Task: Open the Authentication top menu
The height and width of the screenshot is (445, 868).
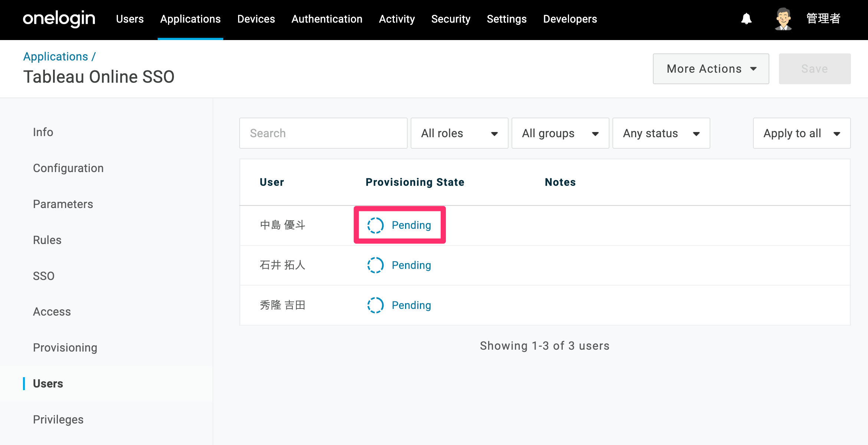Action: pyautogui.click(x=327, y=19)
